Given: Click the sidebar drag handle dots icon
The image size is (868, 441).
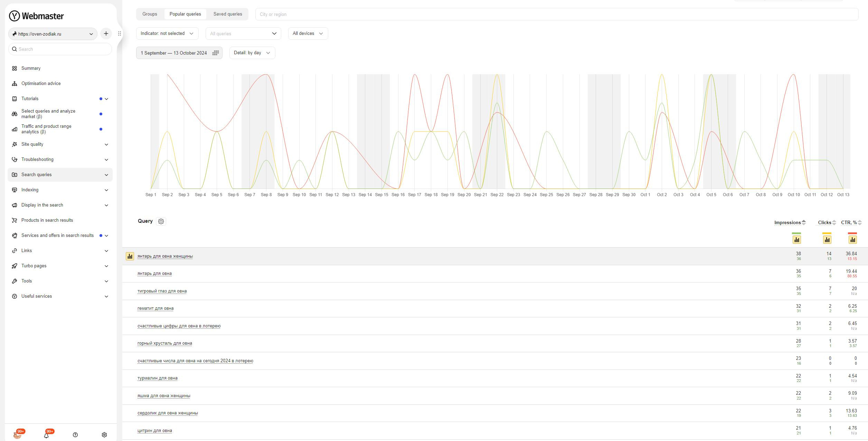Looking at the screenshot, I should [120, 33].
